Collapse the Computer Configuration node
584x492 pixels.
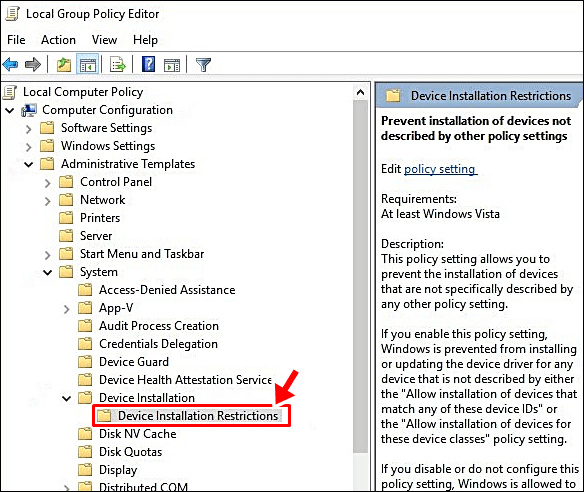click(x=10, y=110)
